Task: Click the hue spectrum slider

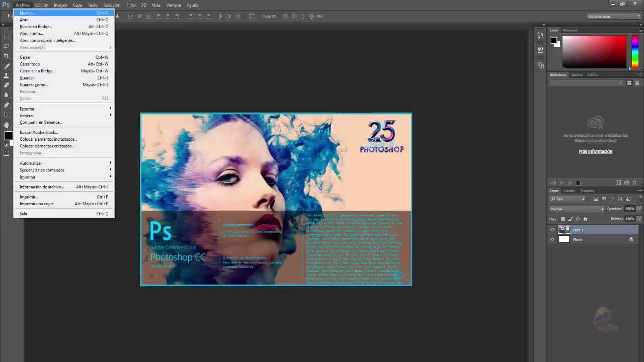Action: pyautogui.click(x=635, y=52)
